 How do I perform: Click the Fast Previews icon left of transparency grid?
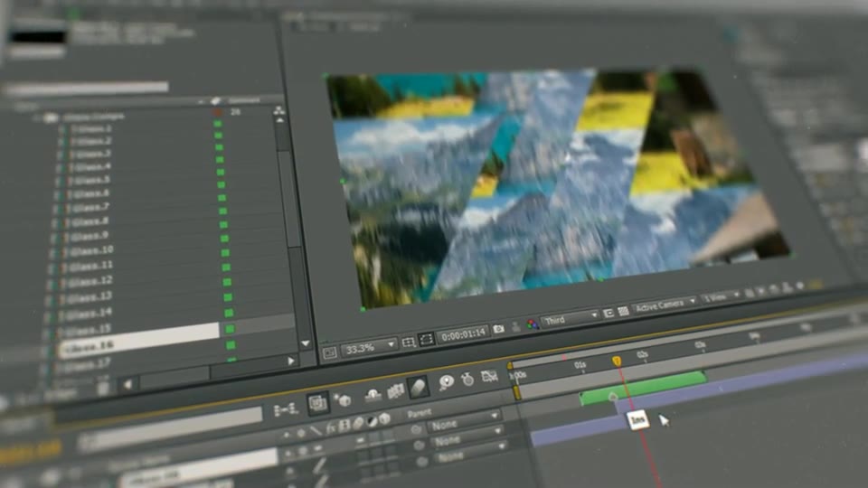608,314
